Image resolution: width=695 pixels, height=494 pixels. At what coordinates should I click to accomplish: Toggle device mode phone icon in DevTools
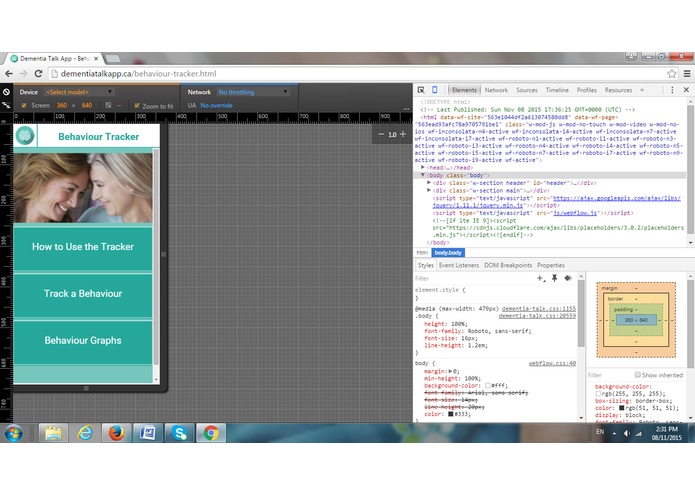pos(435,90)
